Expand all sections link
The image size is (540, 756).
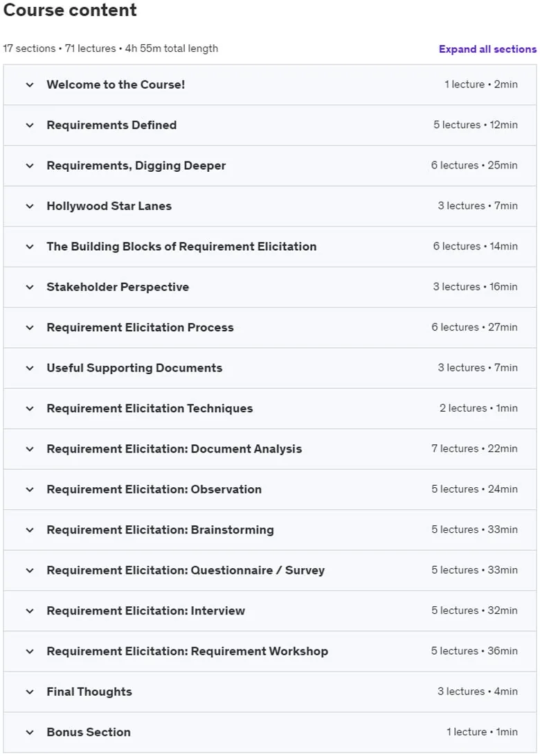pyautogui.click(x=487, y=49)
